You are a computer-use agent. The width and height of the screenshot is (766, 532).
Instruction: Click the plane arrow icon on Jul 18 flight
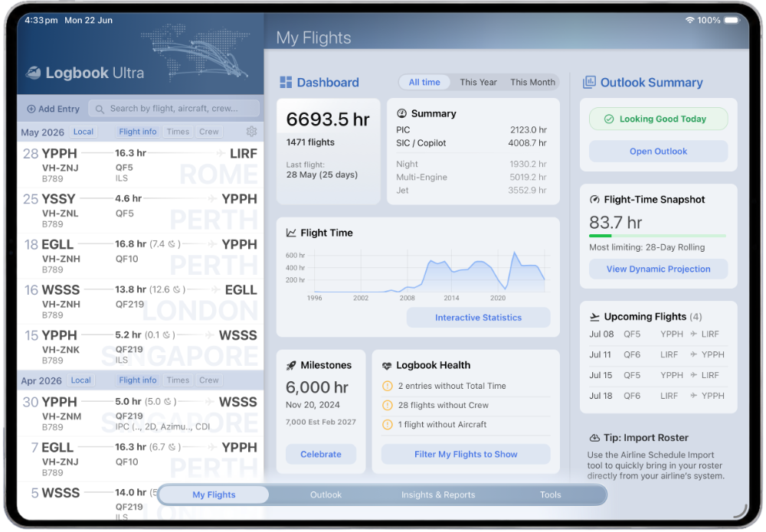point(693,395)
